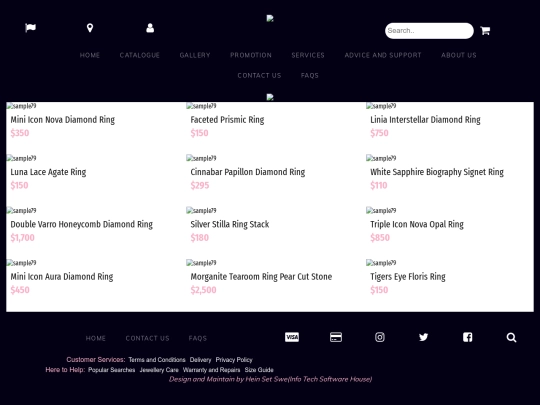Image resolution: width=540 pixels, height=405 pixels.
Task: Click the footer search magnifier icon
Action: pos(511,338)
